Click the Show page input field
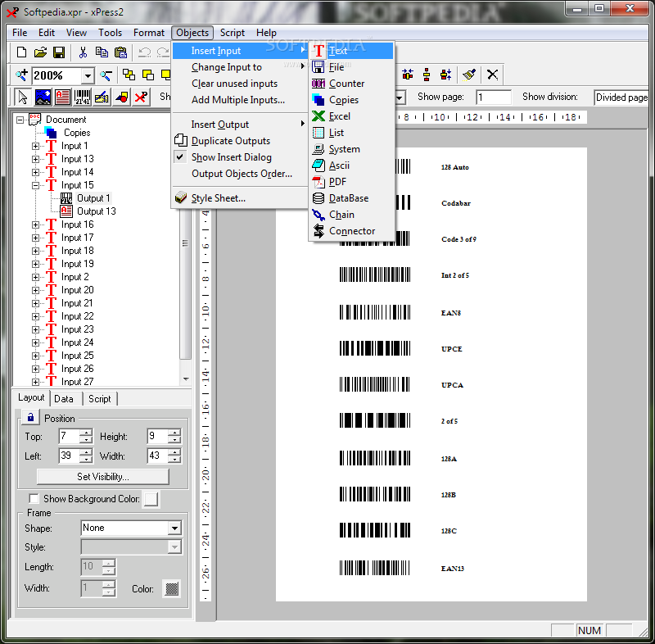Image resolution: width=655 pixels, height=644 pixels. [494, 98]
